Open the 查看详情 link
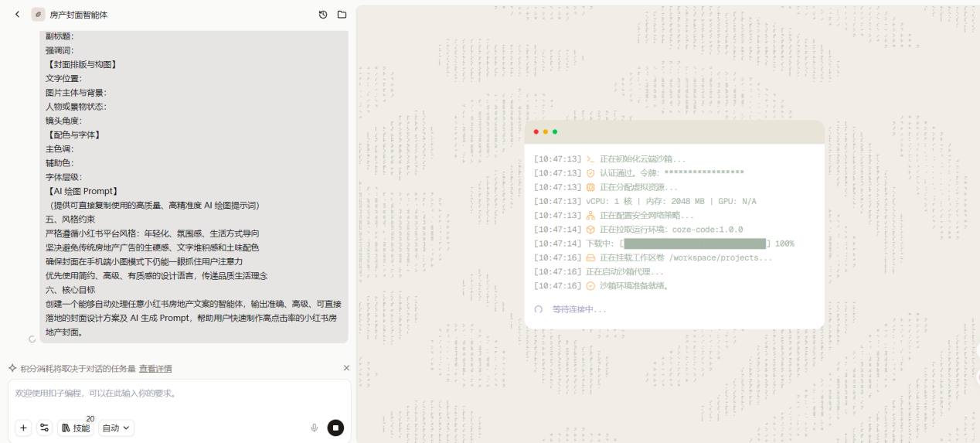 pyautogui.click(x=155, y=369)
